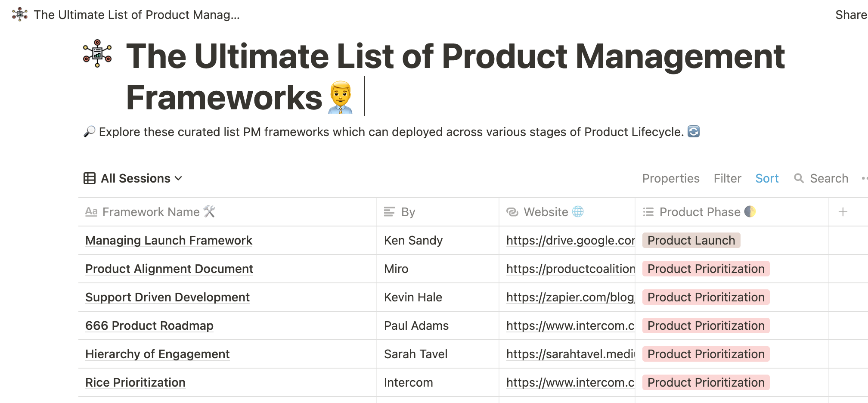This screenshot has width=868, height=403.
Task: Open the Properties panel
Action: (x=671, y=178)
